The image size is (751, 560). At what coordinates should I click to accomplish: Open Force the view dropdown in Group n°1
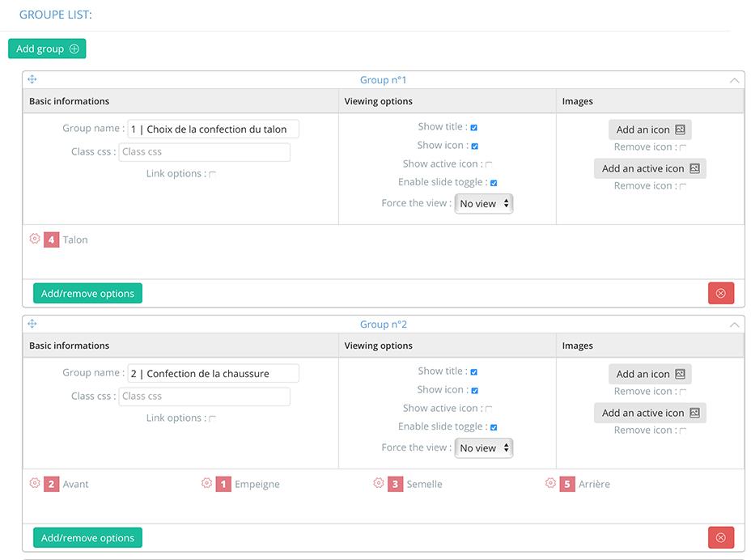coord(484,204)
